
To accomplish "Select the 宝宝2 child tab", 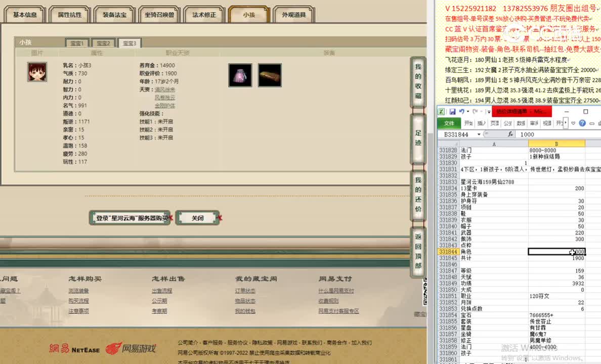I will [103, 43].
